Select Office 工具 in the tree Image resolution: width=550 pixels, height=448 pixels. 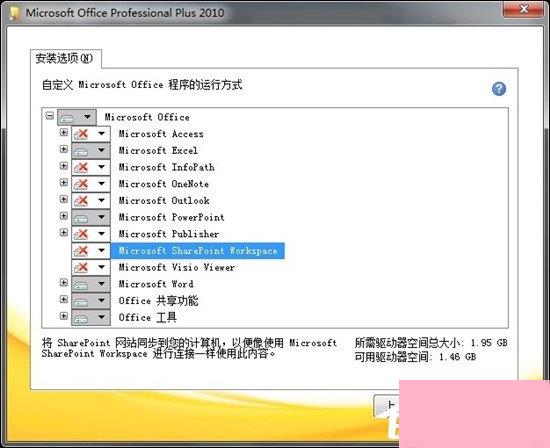tap(148, 317)
